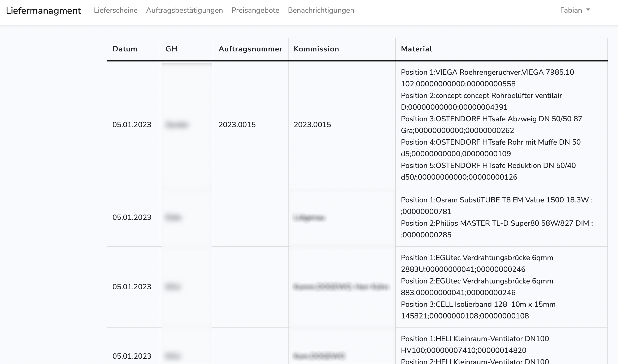Click the Material column header
This screenshot has height=364, width=618.
tap(416, 49)
